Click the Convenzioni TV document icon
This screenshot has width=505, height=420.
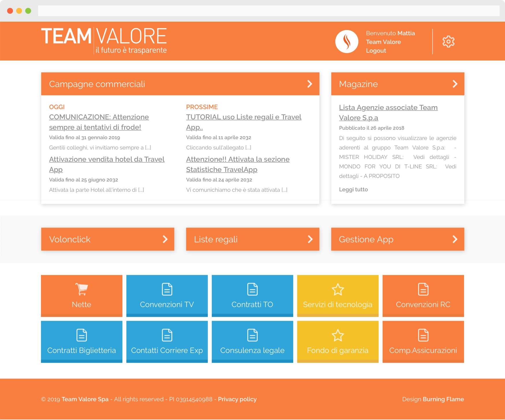pos(167,289)
